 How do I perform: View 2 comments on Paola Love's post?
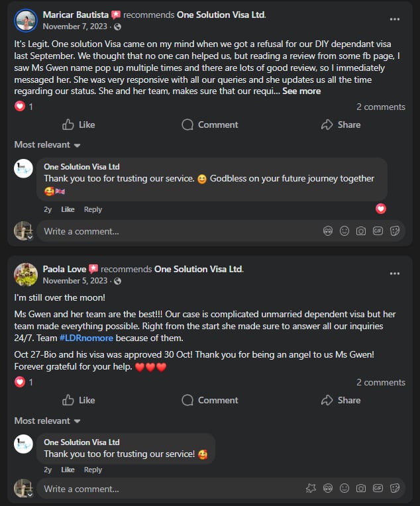(380, 382)
